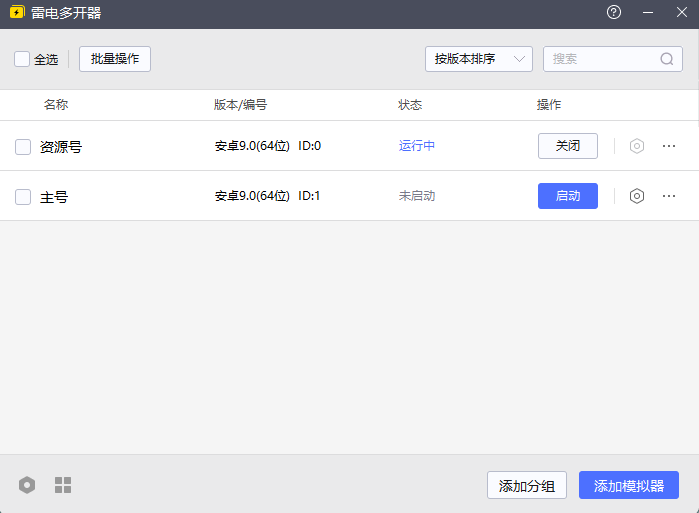Open more options for 主号 row
This screenshot has width=699, height=513.
(669, 196)
